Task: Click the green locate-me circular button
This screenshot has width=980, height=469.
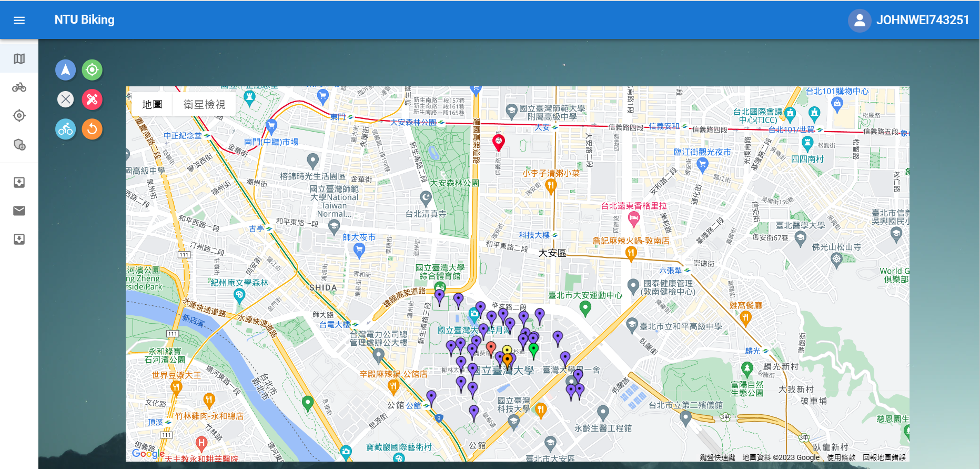Action: tap(92, 70)
